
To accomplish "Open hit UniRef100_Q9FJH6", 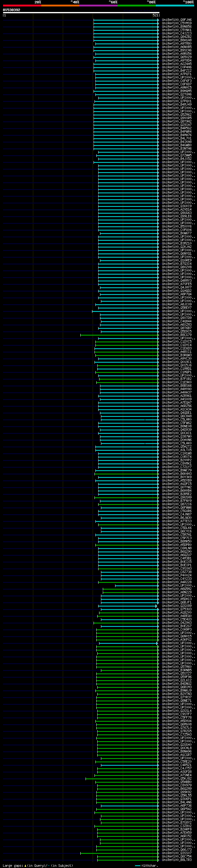I will [x=176, y=20].
